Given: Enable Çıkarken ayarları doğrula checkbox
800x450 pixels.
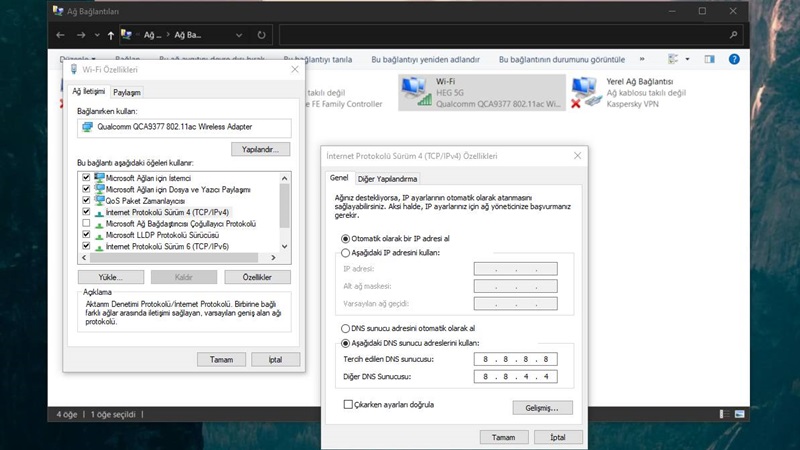Looking at the screenshot, I should 348,405.
